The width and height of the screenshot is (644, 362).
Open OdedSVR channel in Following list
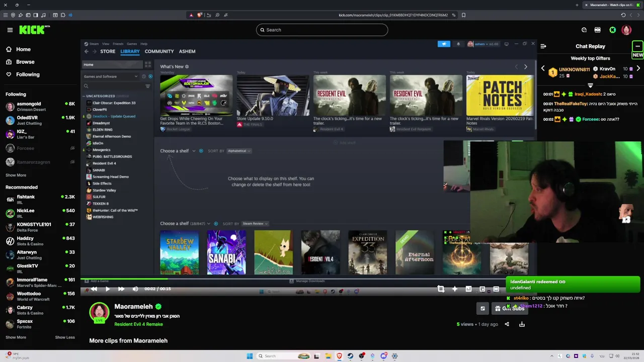click(x=40, y=120)
